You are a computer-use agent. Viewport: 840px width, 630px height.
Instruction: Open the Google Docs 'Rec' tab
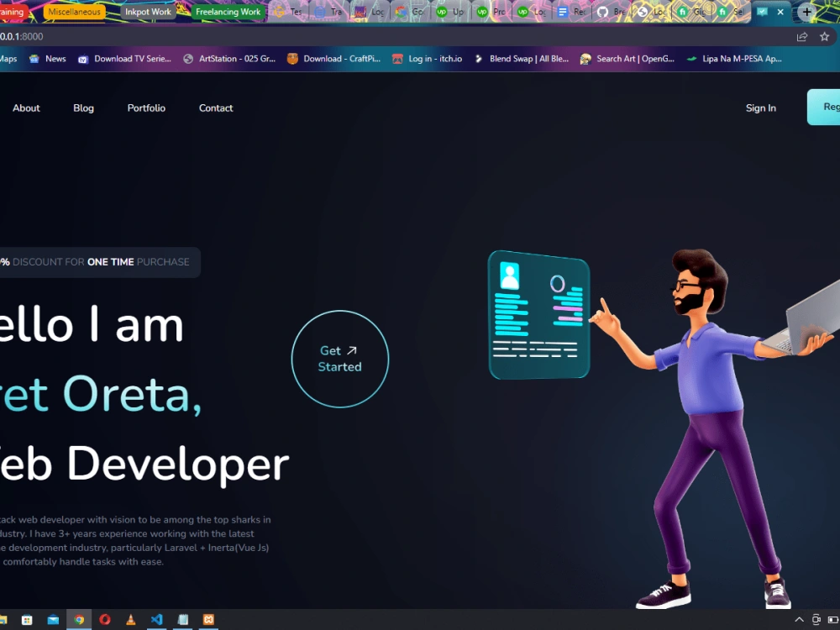click(571, 12)
